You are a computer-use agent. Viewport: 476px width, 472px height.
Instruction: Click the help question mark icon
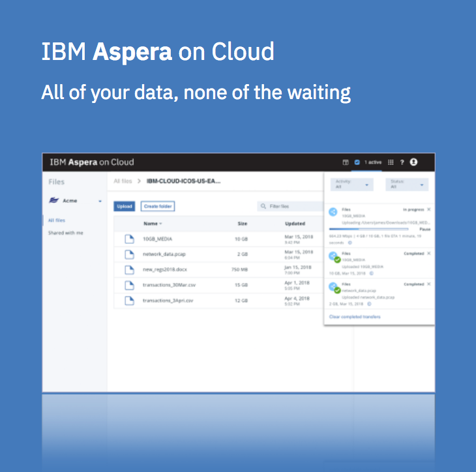pos(402,162)
